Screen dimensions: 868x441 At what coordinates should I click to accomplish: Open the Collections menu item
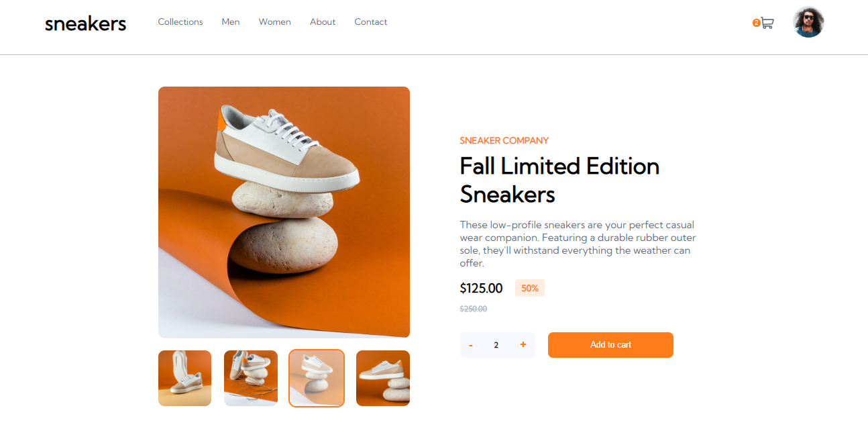pos(180,21)
